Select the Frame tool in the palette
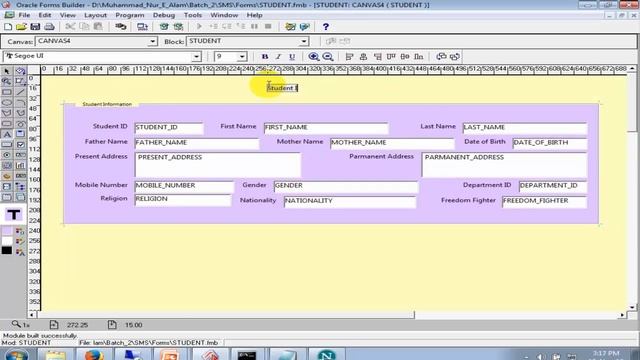The height and width of the screenshot is (360, 640). click(20, 134)
